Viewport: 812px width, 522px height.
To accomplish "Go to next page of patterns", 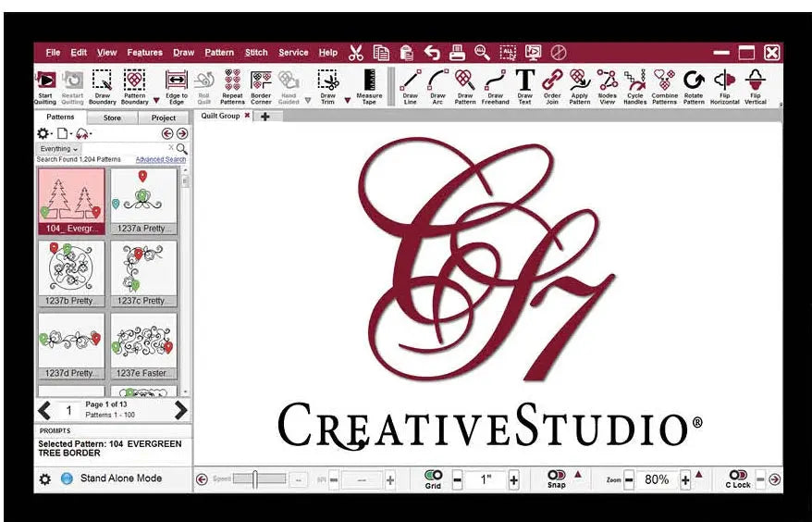I will pos(180,410).
